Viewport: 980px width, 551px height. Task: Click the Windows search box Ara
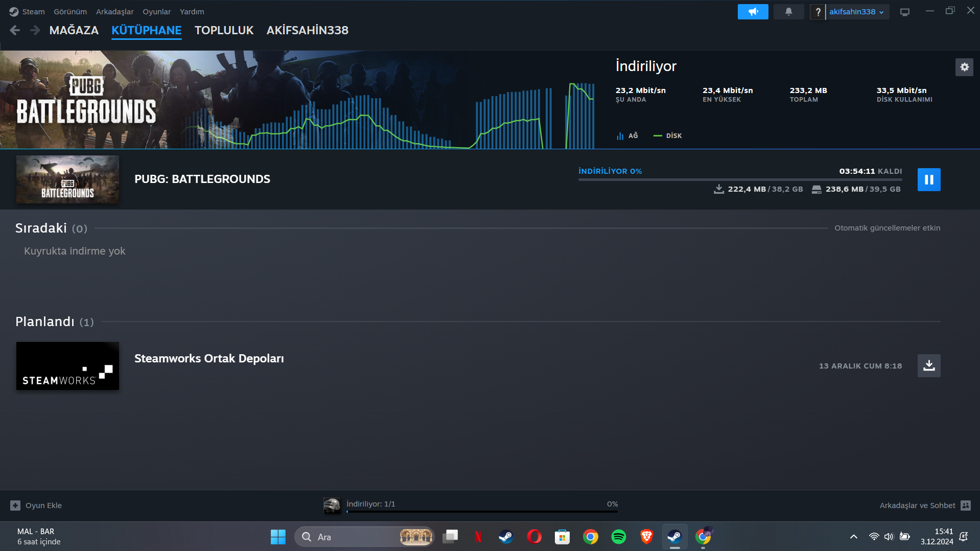364,537
